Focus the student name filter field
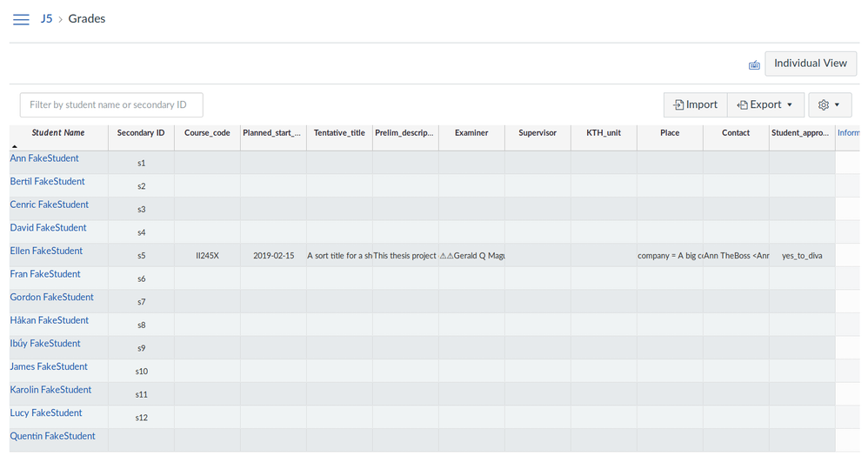 [x=111, y=105]
